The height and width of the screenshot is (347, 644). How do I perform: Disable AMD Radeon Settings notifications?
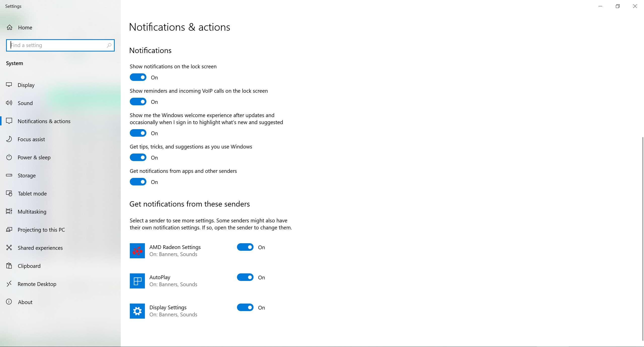246,247
